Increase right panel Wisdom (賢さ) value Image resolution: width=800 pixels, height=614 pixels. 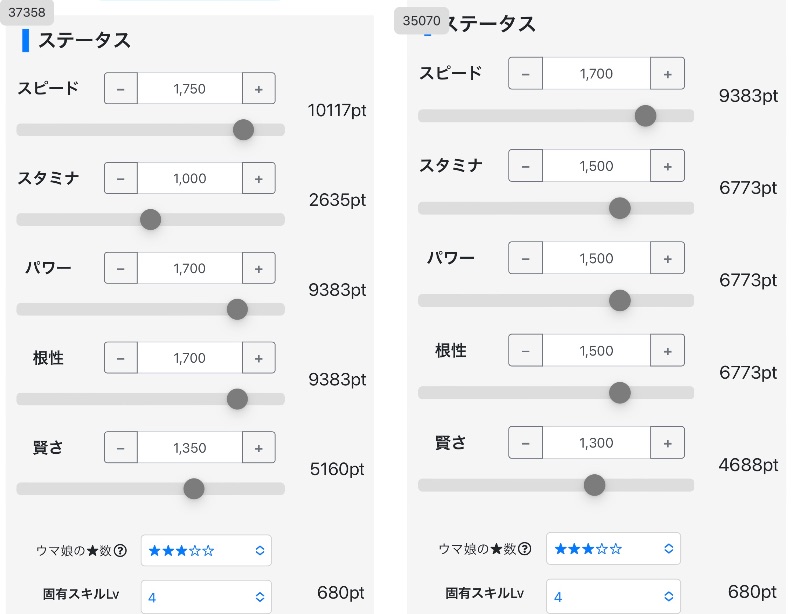pyautogui.click(x=667, y=442)
